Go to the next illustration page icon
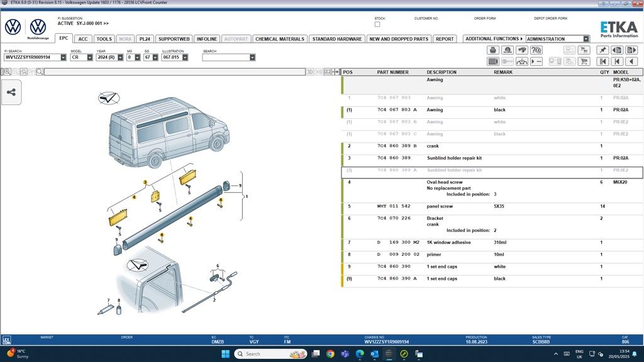 coord(631,50)
